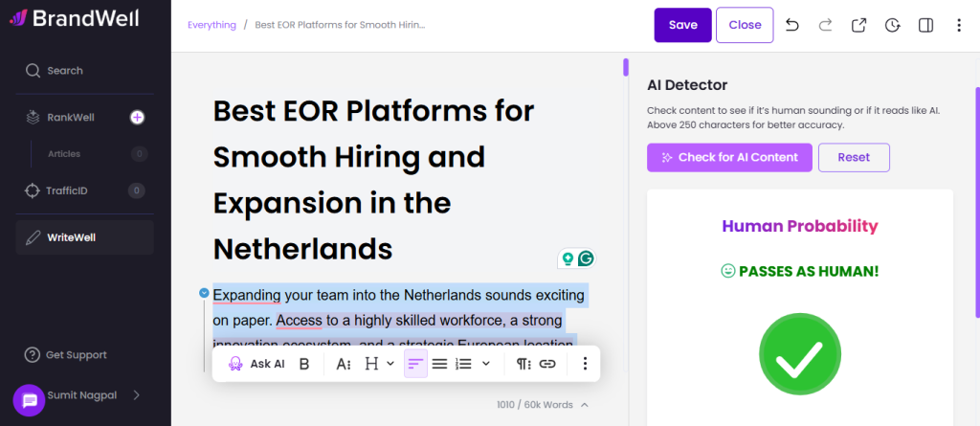980x426 pixels.
Task: Toggle the side panel layout icon
Action: coord(925,25)
